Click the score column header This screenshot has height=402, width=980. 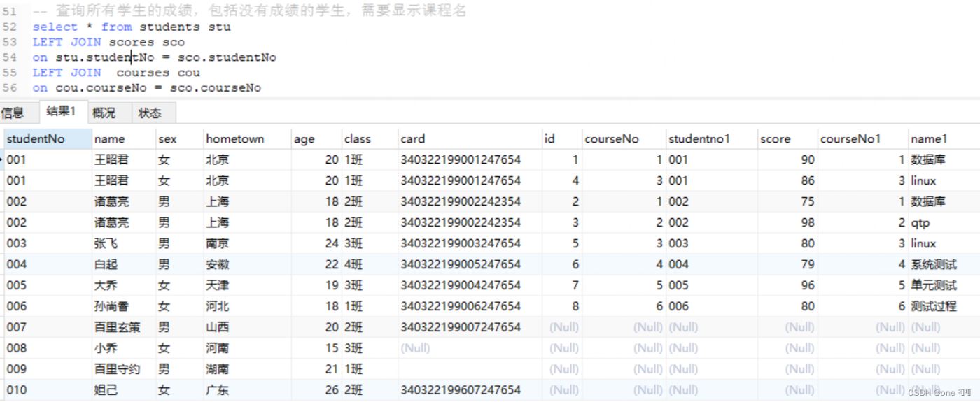coord(775,138)
